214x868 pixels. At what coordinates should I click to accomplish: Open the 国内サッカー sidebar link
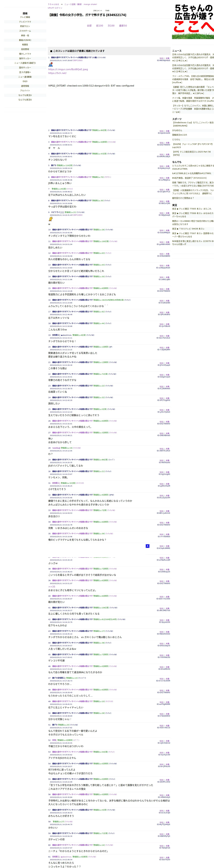coord(25,68)
